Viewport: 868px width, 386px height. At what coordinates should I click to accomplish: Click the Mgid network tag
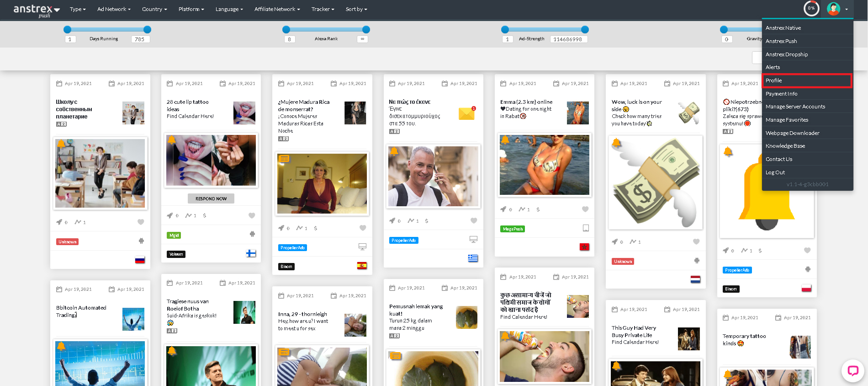(174, 236)
